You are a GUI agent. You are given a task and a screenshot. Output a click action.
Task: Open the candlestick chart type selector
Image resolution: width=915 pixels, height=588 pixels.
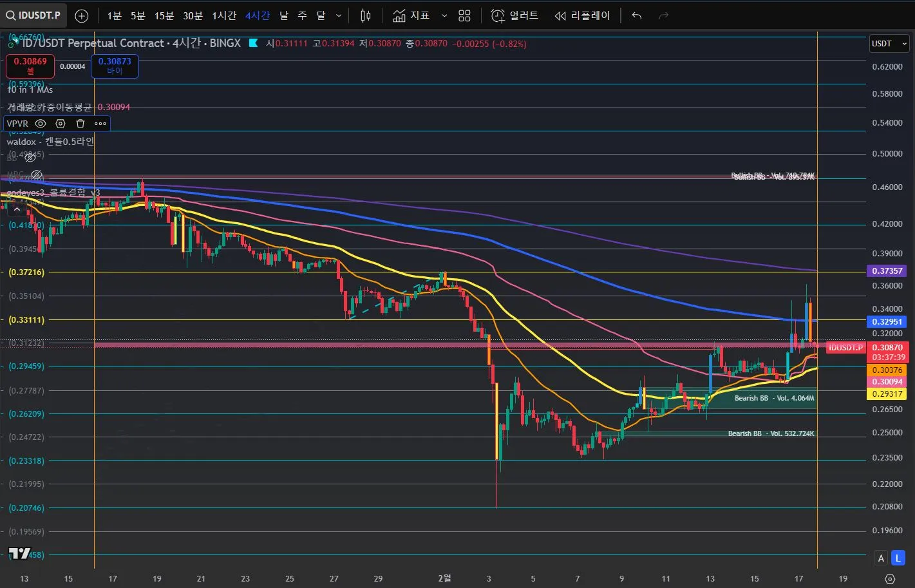366,15
